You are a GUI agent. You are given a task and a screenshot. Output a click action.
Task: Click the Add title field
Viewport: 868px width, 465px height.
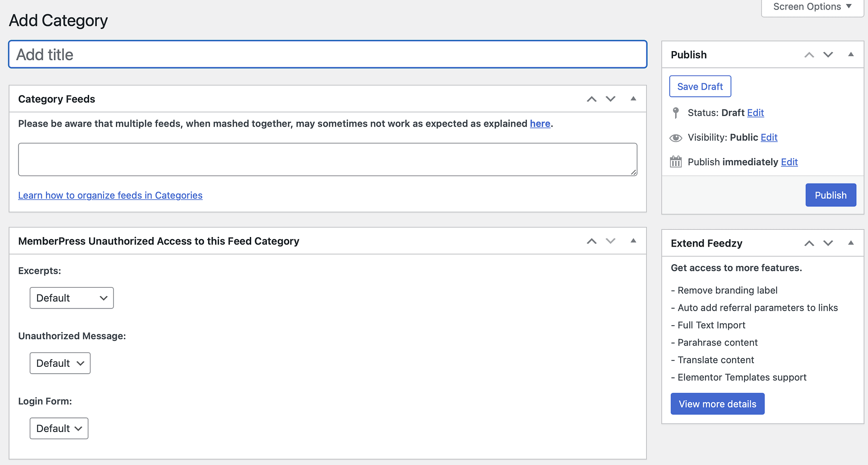pyautogui.click(x=328, y=54)
